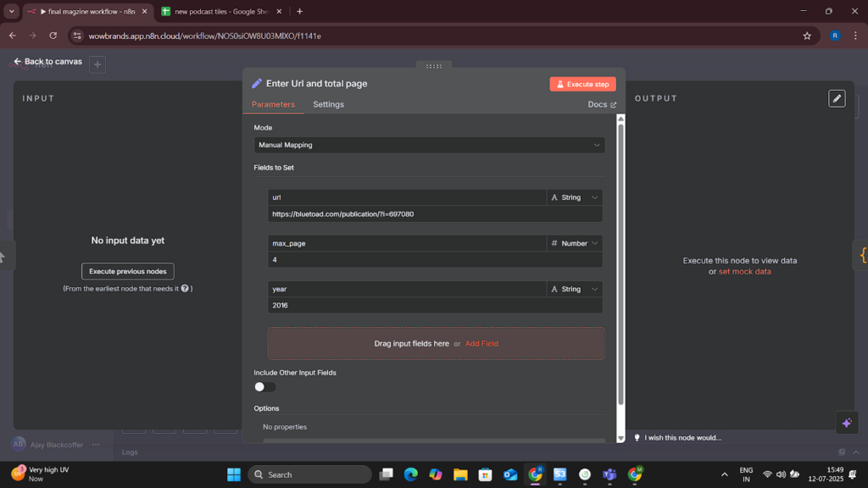Image resolution: width=868 pixels, height=488 pixels.
Task: Click the url value input field
Action: 435,214
